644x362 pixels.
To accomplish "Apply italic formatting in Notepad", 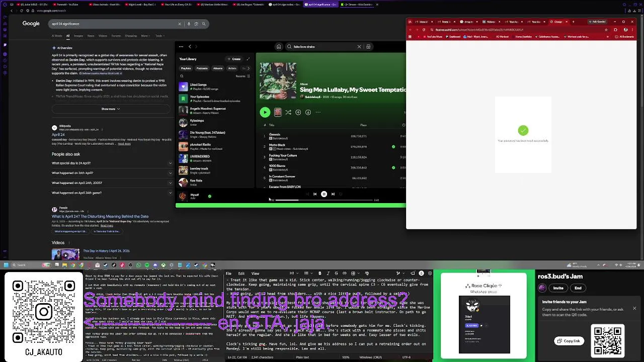I will tap(328, 274).
